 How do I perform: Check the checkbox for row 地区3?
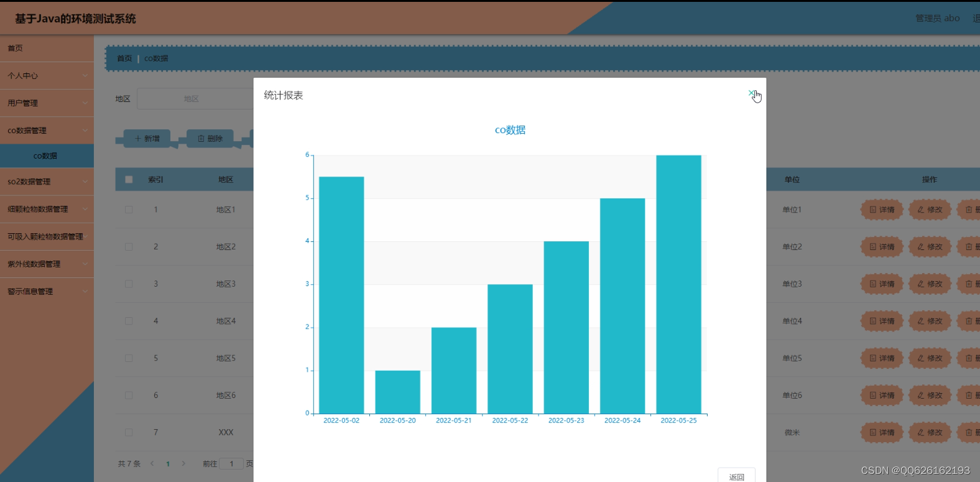point(129,284)
